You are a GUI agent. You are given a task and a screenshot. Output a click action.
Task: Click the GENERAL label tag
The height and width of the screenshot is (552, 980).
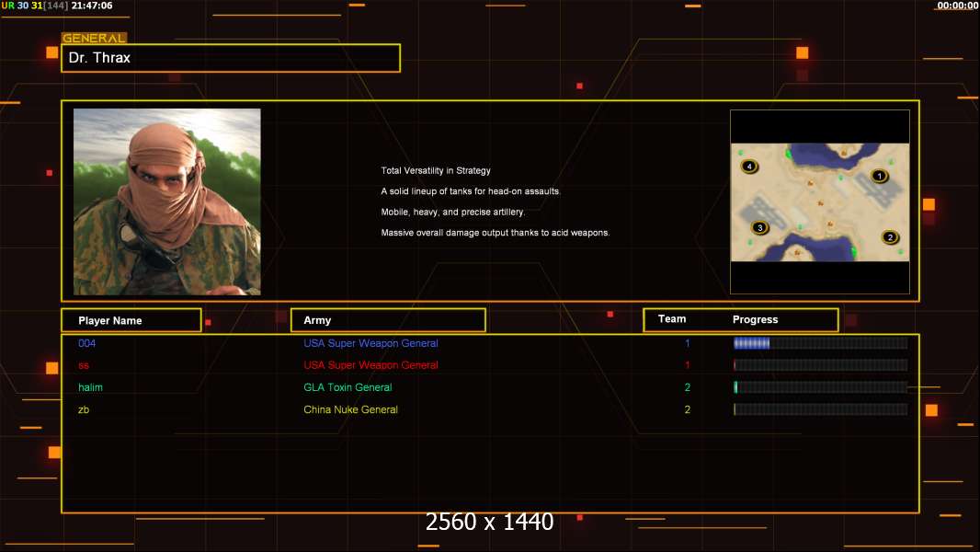[94, 38]
